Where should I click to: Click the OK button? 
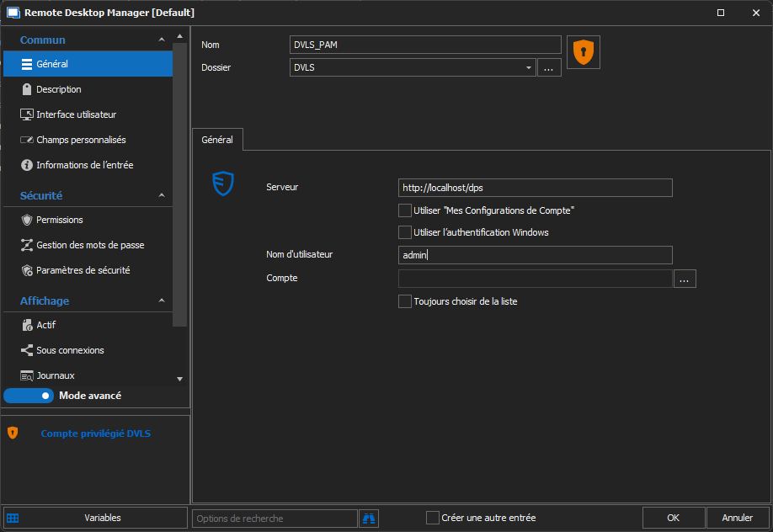(673, 518)
